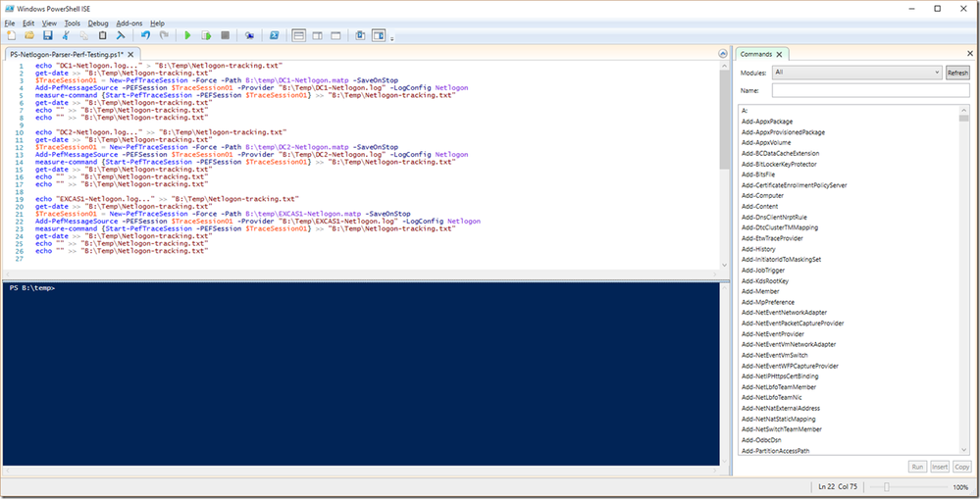Run the script with green play icon
Screen dimensions: 980x499
click(187, 35)
